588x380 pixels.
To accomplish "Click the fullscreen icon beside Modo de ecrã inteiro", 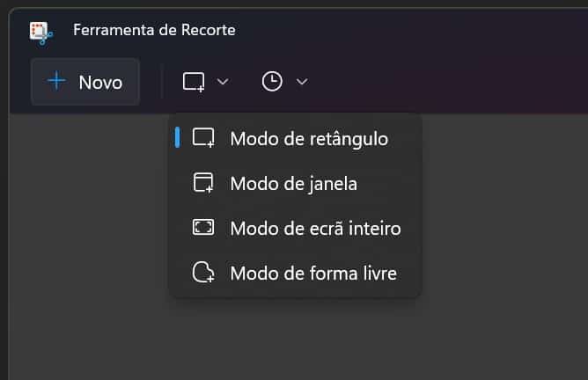I will click(203, 228).
